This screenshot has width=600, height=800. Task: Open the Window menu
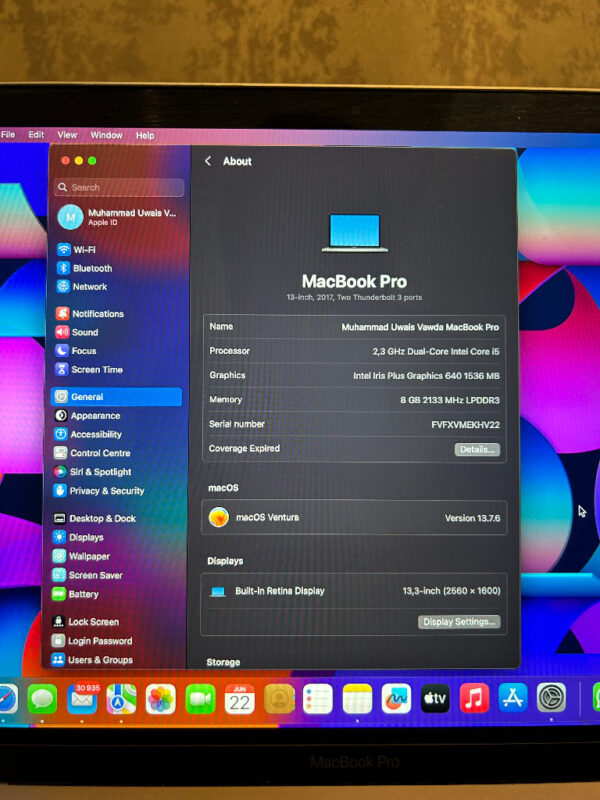click(x=107, y=135)
